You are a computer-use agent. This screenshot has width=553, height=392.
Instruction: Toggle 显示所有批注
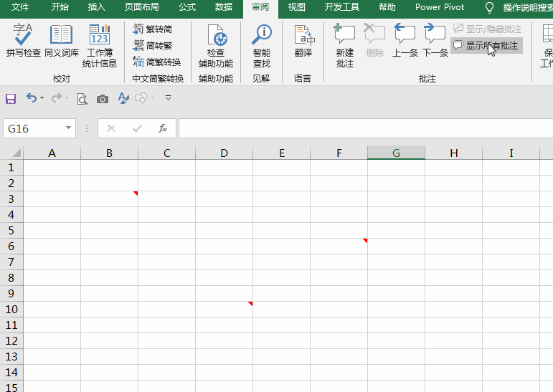point(486,45)
